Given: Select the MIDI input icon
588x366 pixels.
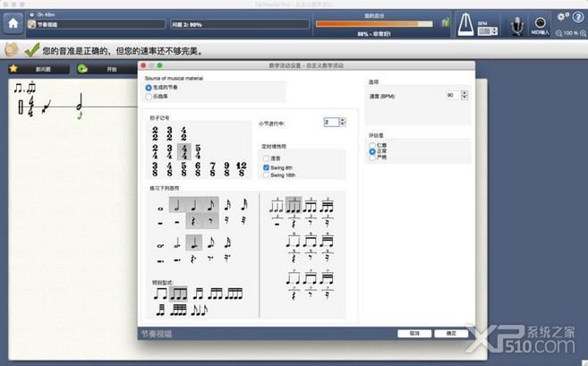Looking at the screenshot, I should pyautogui.click(x=540, y=23).
